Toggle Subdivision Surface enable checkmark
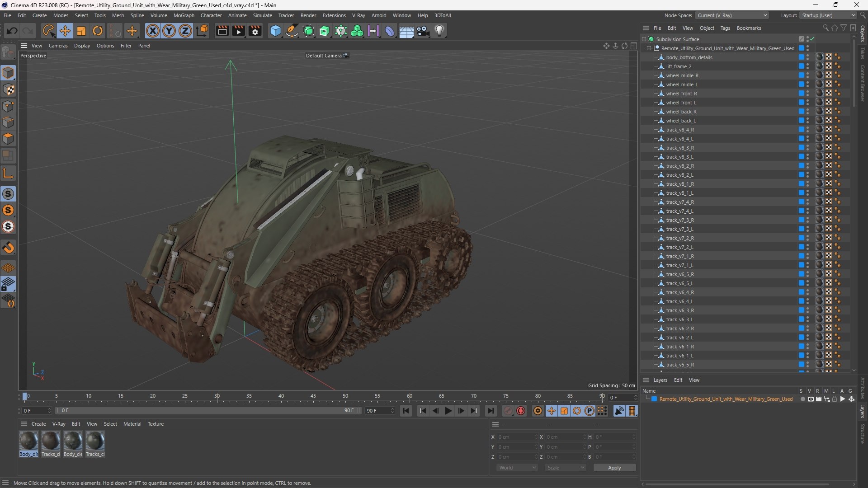Image resolution: width=868 pixels, height=488 pixels. pos(812,39)
